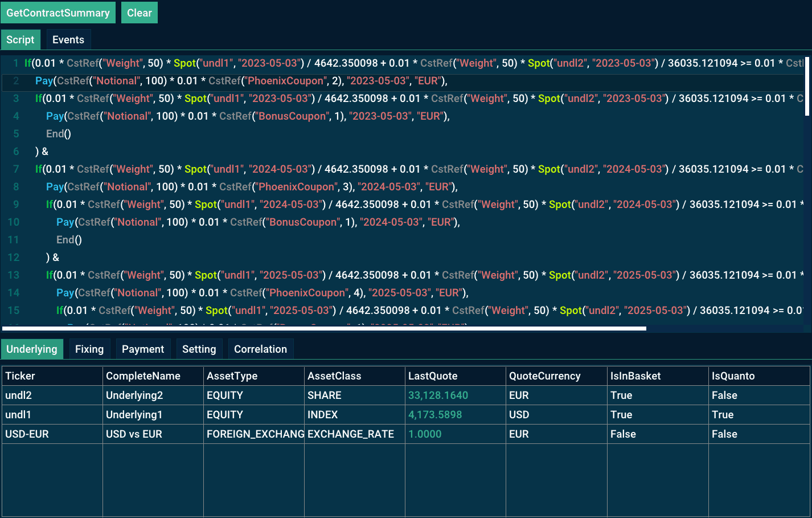This screenshot has width=812, height=518.
Task: Click the vertical scrollbar of the script editor
Action: [807, 85]
